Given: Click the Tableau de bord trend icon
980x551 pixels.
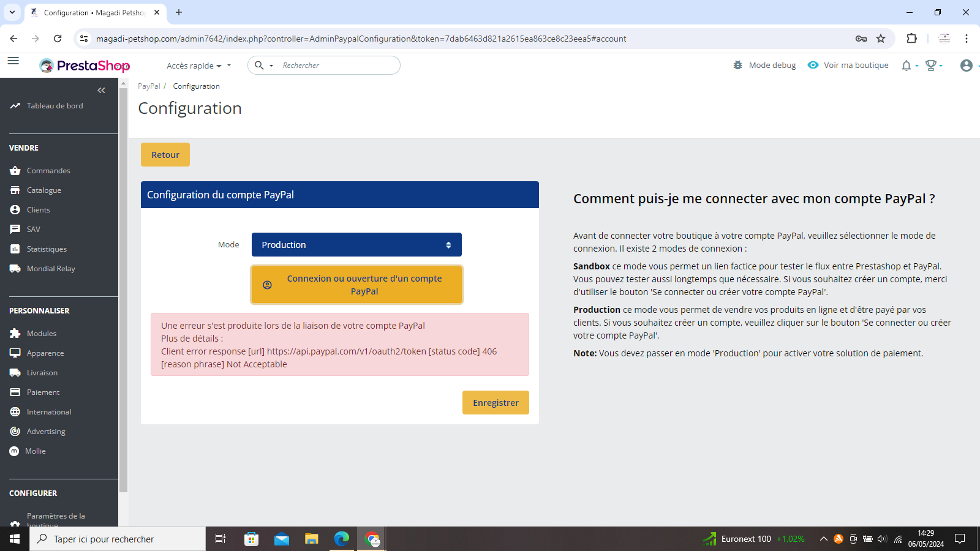Looking at the screenshot, I should [x=15, y=106].
